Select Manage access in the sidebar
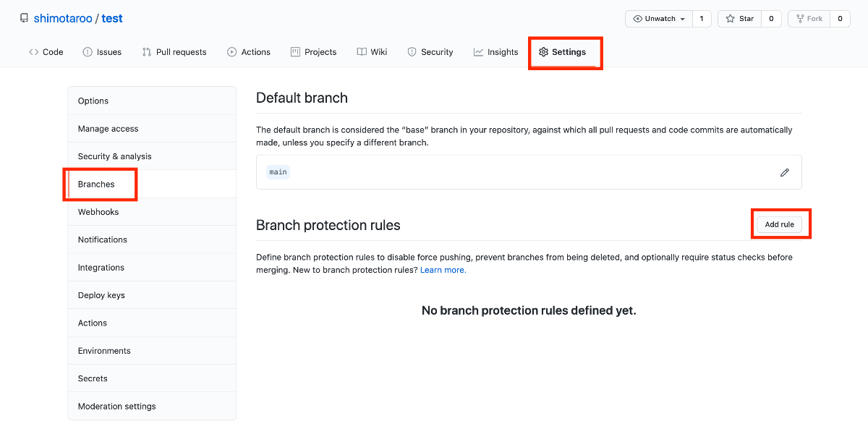The image size is (868, 437). (x=108, y=129)
